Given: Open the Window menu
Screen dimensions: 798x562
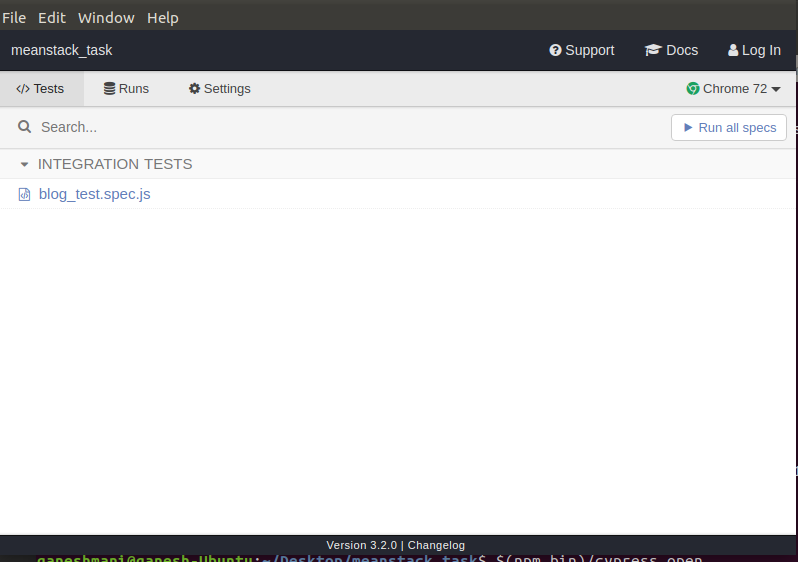Looking at the screenshot, I should 106,18.
